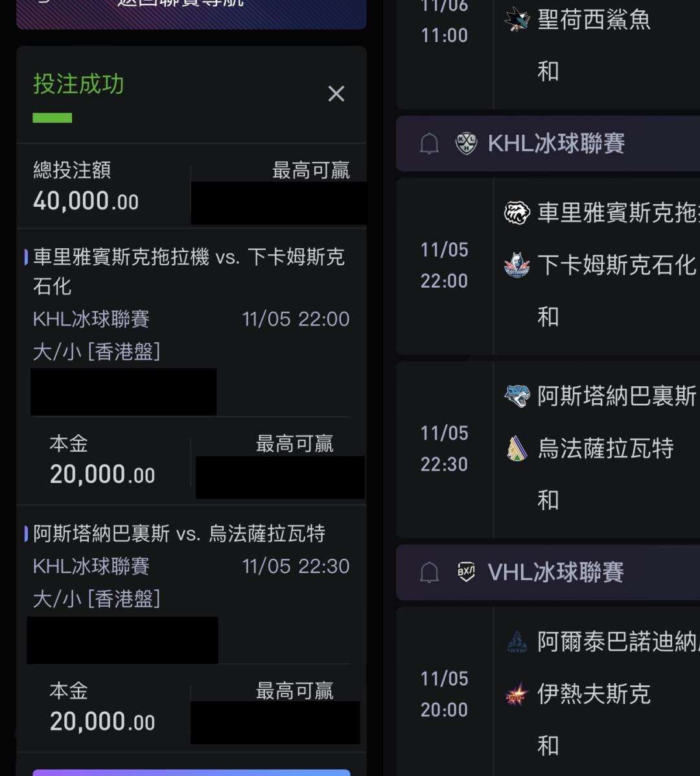Image resolution: width=700 pixels, height=776 pixels.
Task: Click the 聖荷西鯊魚 shark team logo
Action: (x=517, y=20)
